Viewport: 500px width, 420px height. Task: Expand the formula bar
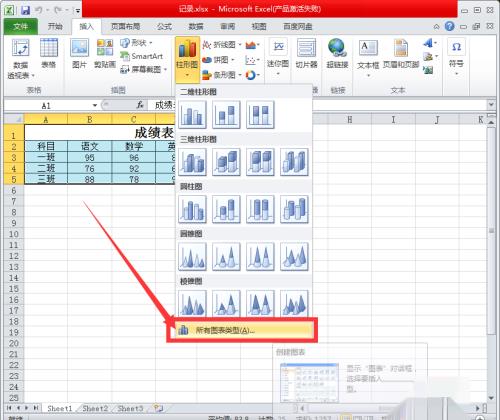pyautogui.click(x=491, y=105)
